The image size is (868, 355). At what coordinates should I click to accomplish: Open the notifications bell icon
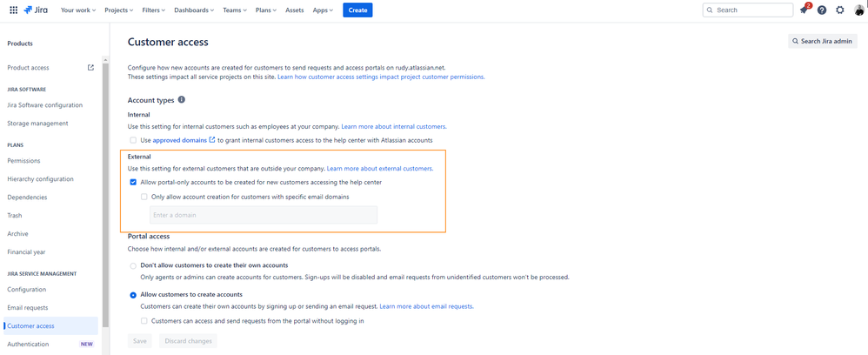[x=804, y=10]
